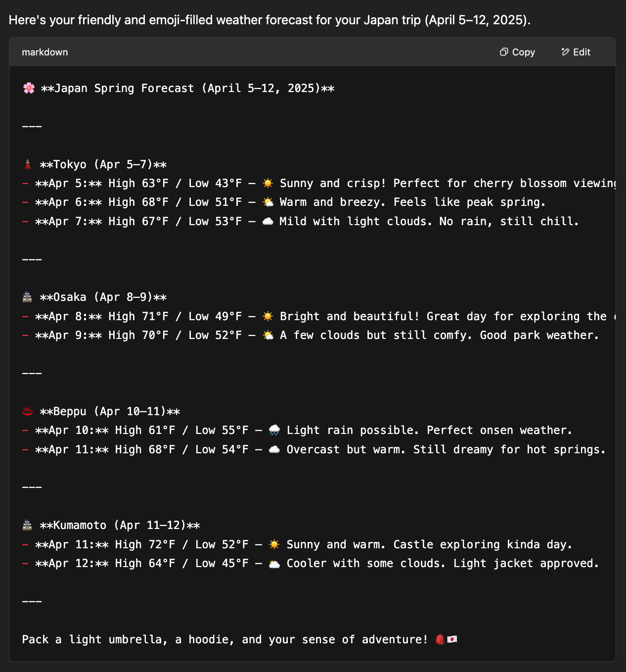The width and height of the screenshot is (626, 672).
Task: Click the Tokyo Tower emoji beside Tokyo
Action: (x=28, y=163)
